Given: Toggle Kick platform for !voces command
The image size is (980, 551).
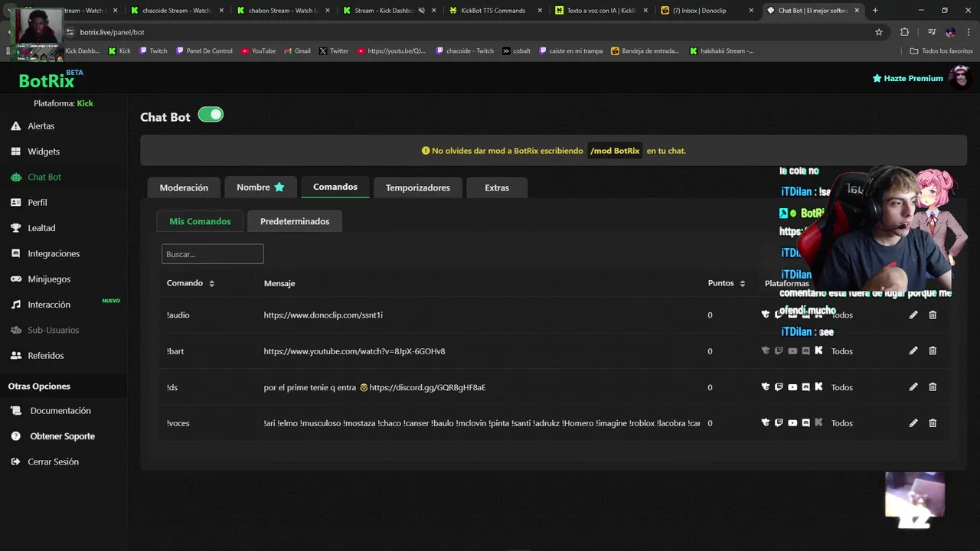Looking at the screenshot, I should [x=818, y=422].
